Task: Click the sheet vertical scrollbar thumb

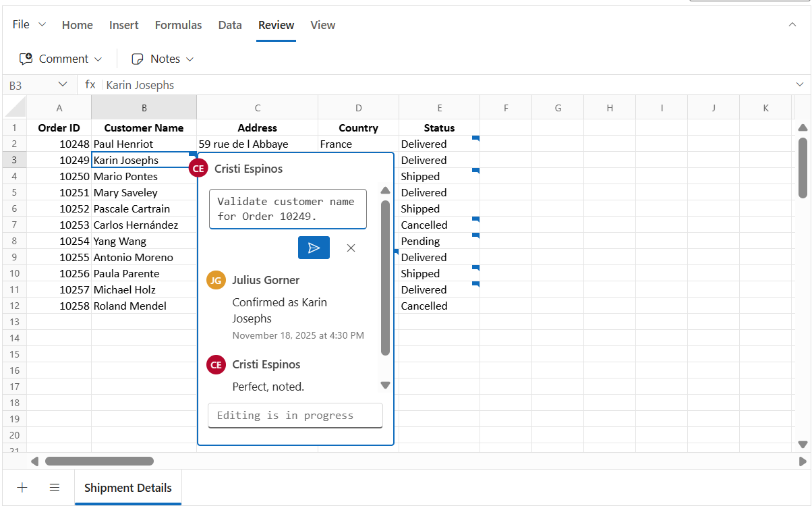Action: click(803, 168)
